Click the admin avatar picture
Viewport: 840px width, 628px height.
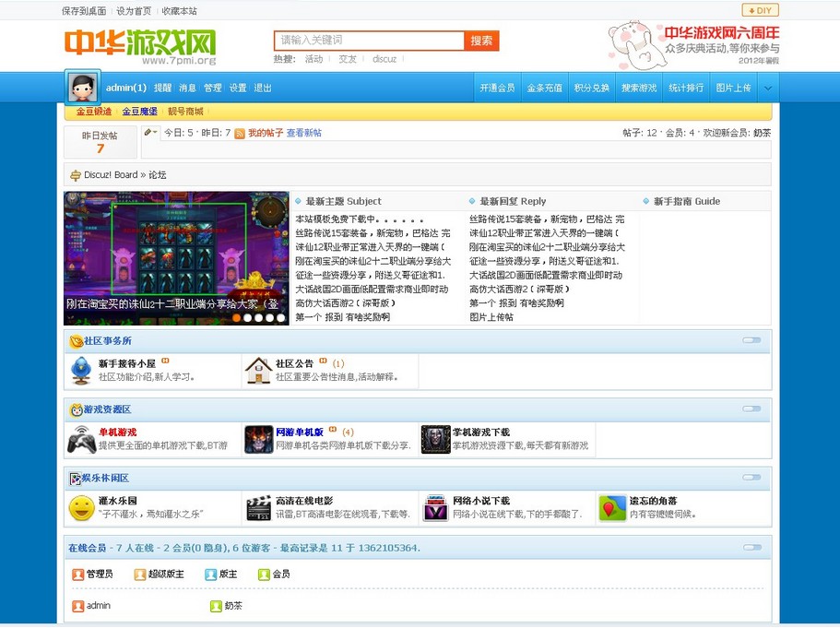point(82,88)
